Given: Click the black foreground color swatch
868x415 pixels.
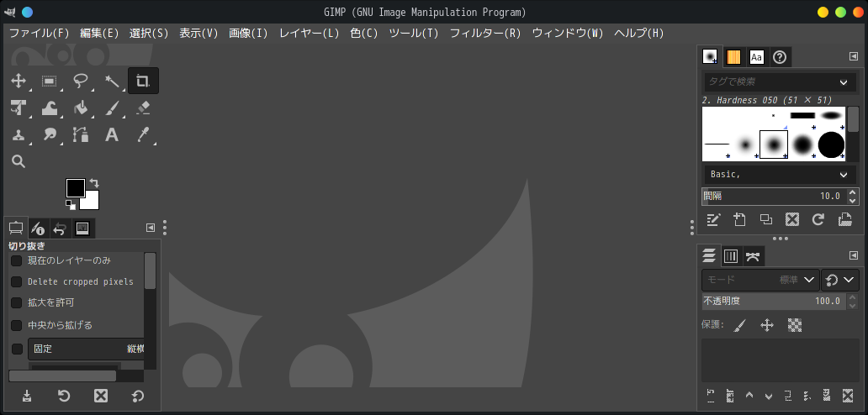Looking at the screenshot, I should click(x=76, y=188).
